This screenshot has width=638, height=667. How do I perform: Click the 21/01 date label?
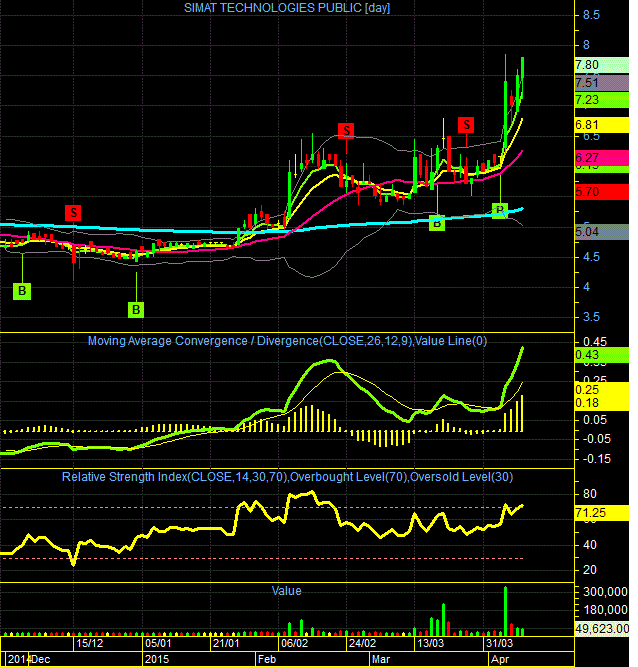pos(226,643)
